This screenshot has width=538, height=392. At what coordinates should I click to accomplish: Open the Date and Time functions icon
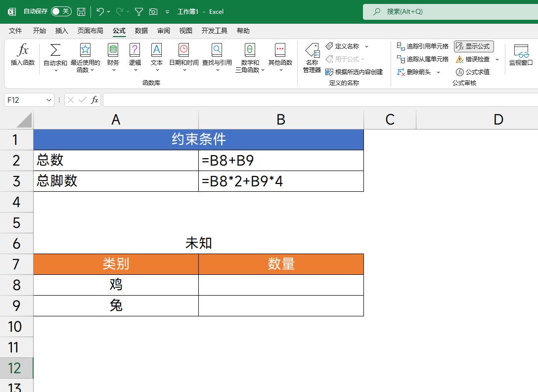coord(184,50)
